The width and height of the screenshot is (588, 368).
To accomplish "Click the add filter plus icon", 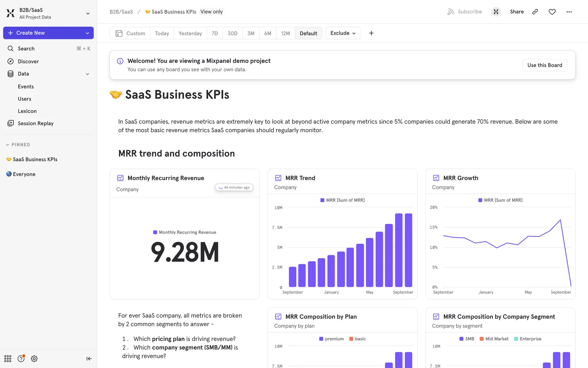I will pos(371,33).
